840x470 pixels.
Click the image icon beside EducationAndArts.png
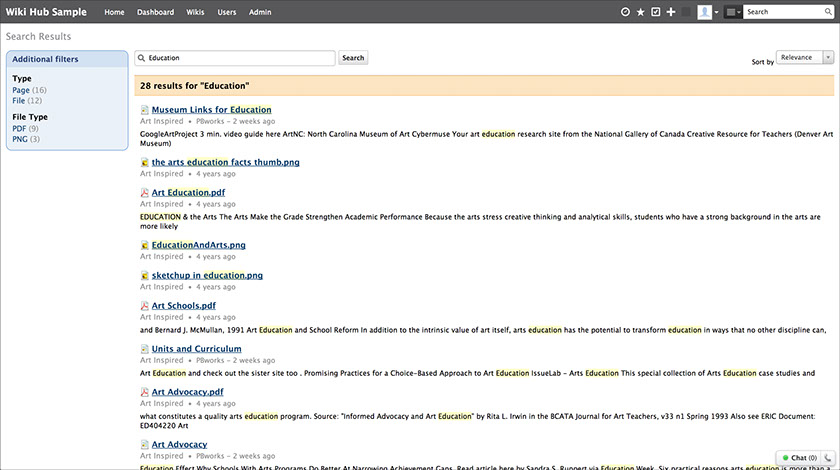point(144,245)
